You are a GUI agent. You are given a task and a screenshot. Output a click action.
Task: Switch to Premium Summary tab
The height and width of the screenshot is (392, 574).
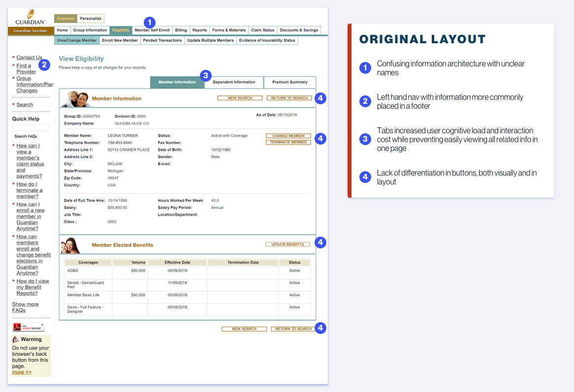[x=289, y=82]
